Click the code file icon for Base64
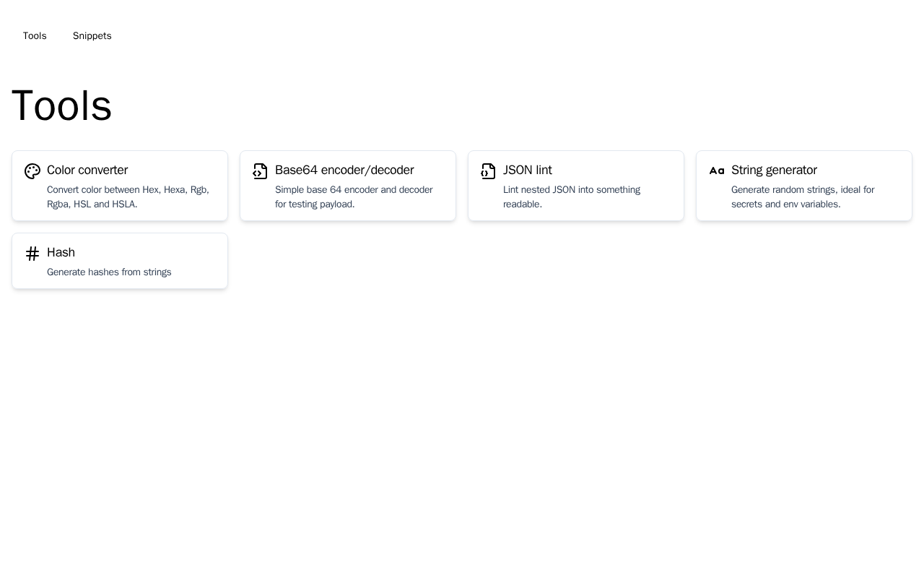This screenshot has width=924, height=578. point(261,171)
